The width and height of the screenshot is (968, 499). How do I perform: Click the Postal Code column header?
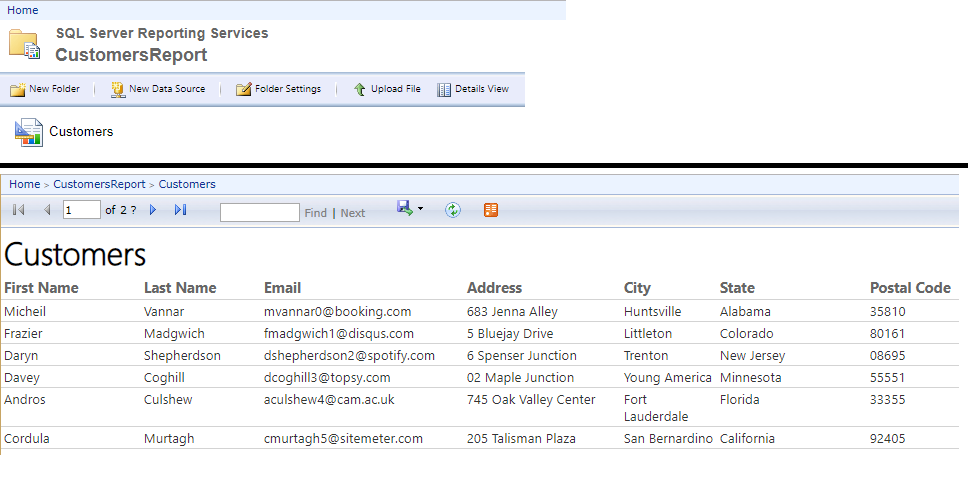(911, 288)
